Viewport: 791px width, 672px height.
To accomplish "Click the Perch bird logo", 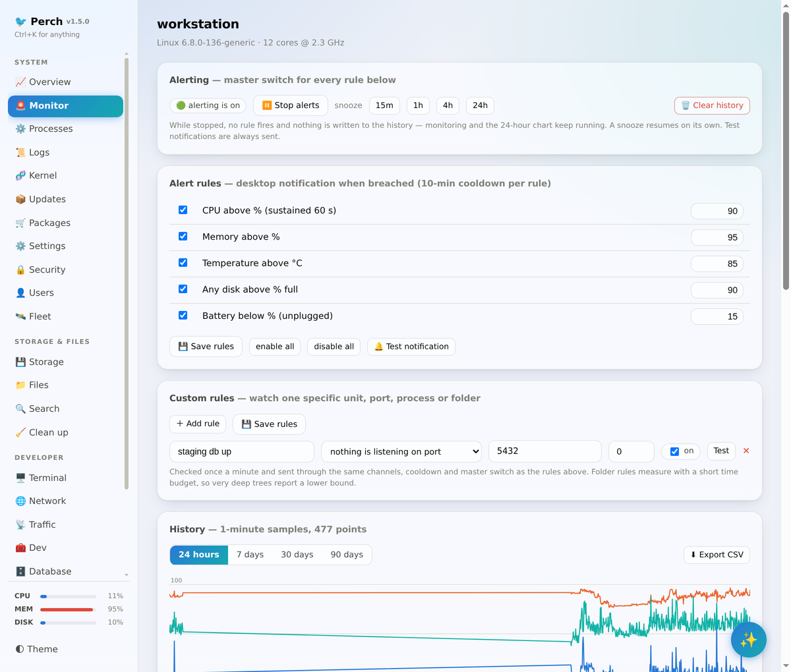I will tap(21, 22).
